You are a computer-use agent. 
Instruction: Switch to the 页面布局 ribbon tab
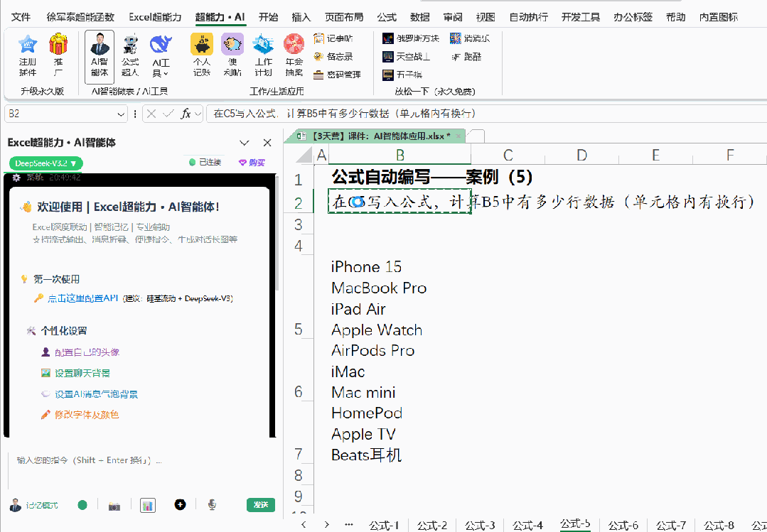[344, 18]
